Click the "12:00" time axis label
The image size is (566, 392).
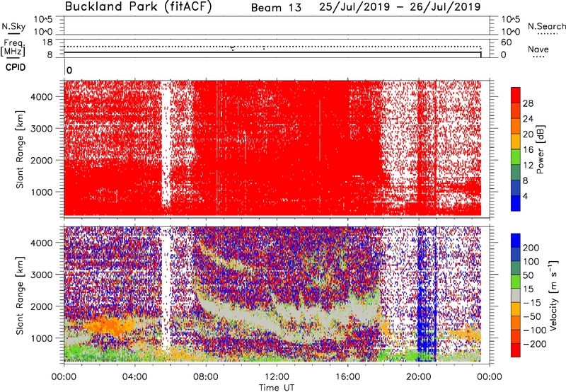277,377
